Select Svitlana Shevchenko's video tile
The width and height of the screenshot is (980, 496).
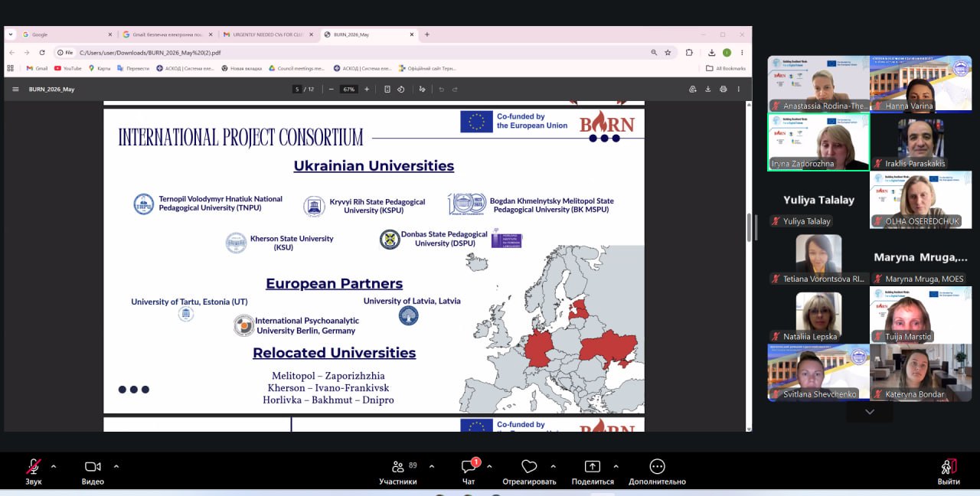coord(818,372)
